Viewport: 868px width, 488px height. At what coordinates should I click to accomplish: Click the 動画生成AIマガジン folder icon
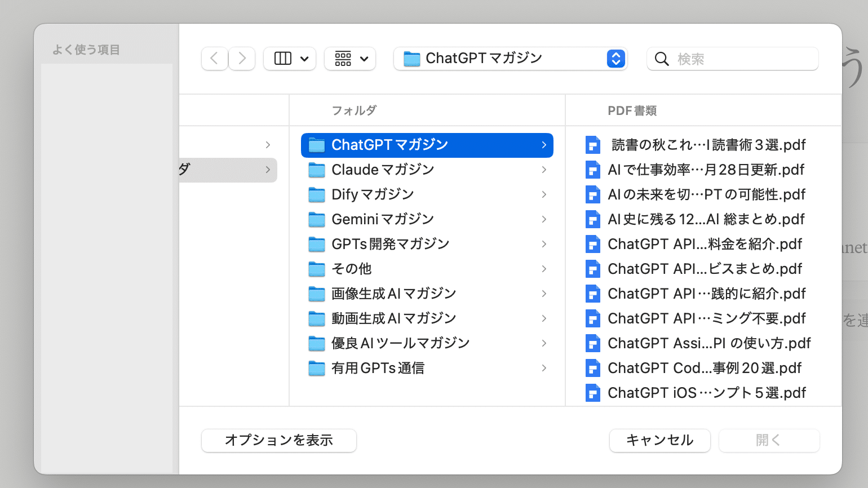coord(317,318)
